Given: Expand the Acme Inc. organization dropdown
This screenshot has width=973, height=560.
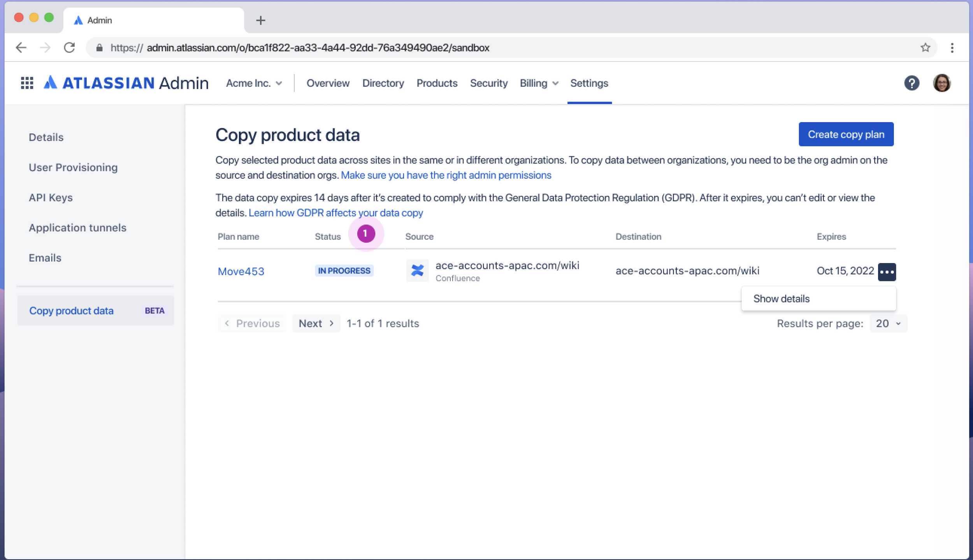Looking at the screenshot, I should pyautogui.click(x=254, y=83).
